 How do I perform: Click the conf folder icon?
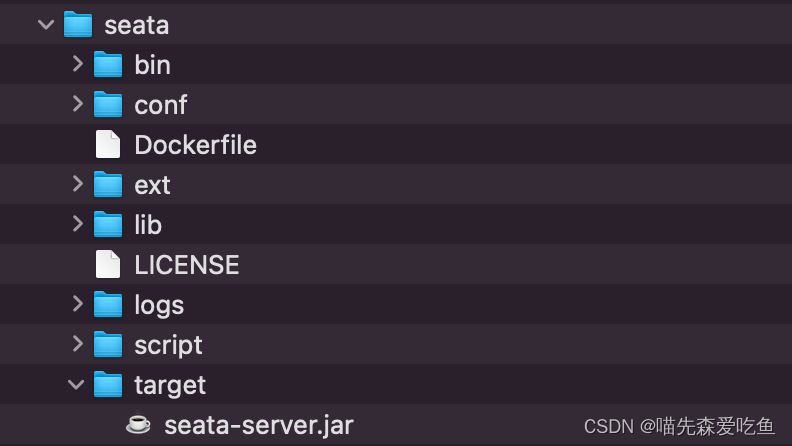pos(107,104)
